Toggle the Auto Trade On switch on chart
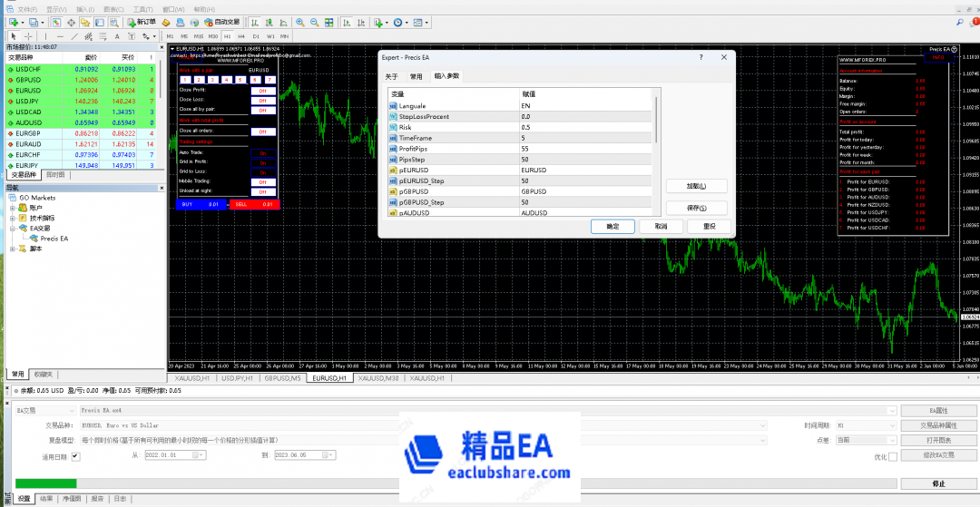This screenshot has height=507, width=980. tap(263, 152)
